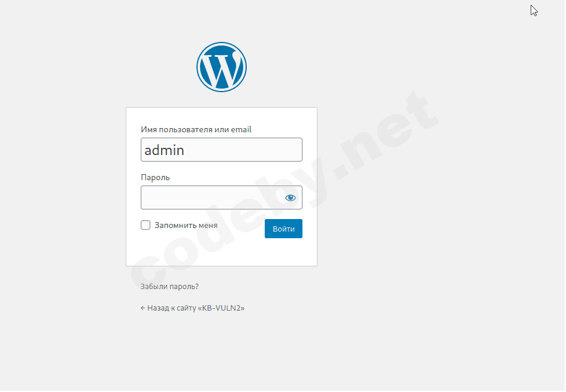Viewport: 566px width, 392px height.
Task: Toggle password visibility in the password box
Action: pos(290,197)
